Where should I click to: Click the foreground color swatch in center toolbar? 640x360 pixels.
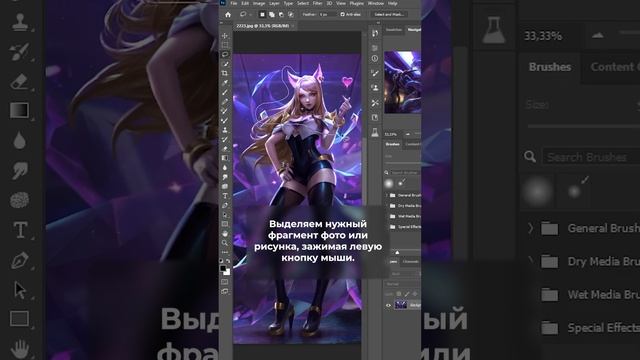coord(223,269)
